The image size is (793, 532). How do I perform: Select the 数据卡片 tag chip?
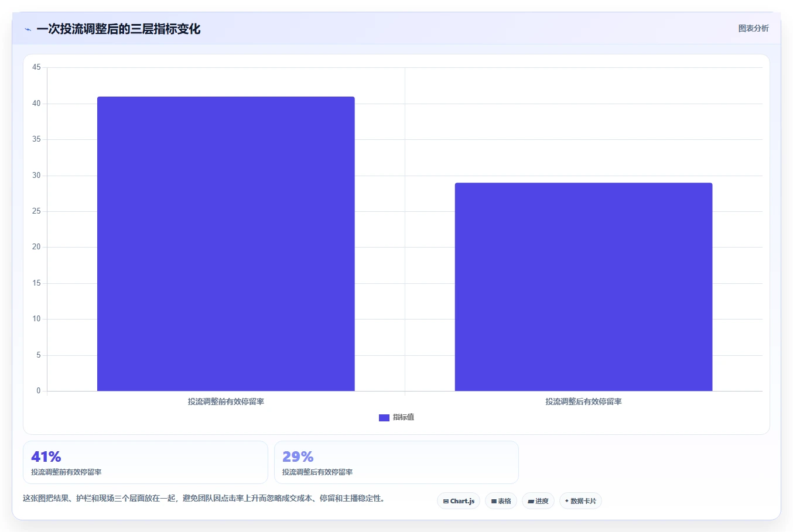coord(580,501)
